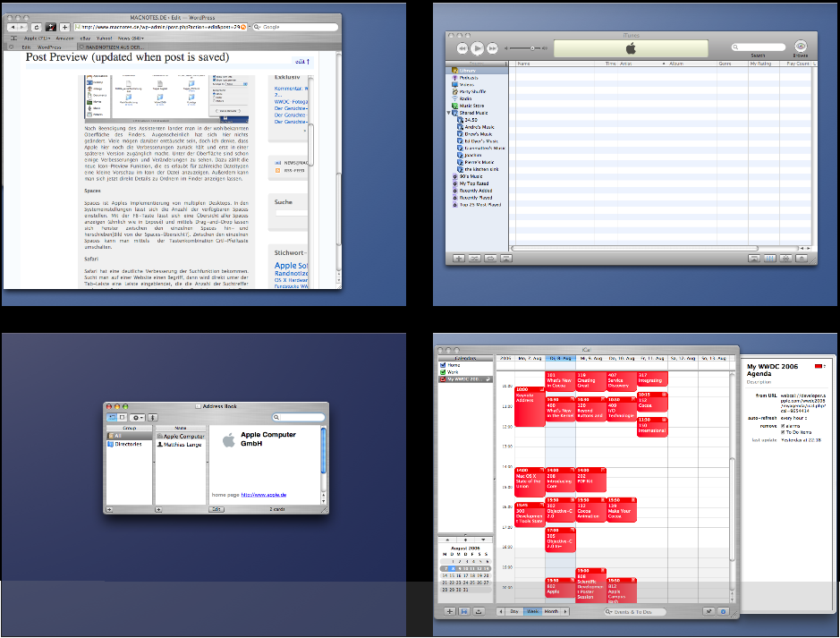Click the Amazon bookmark in Safari
Viewport: 840px width, 638px height.
(64, 38)
